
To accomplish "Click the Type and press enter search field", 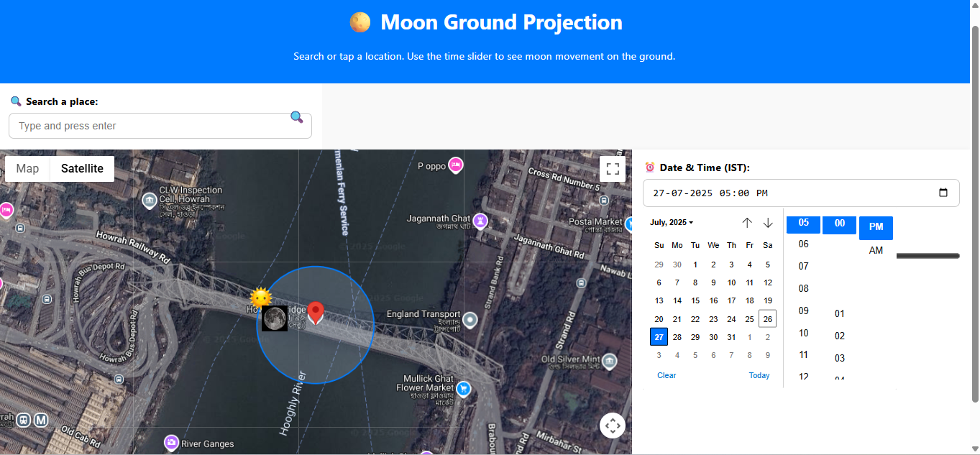I will (160, 126).
